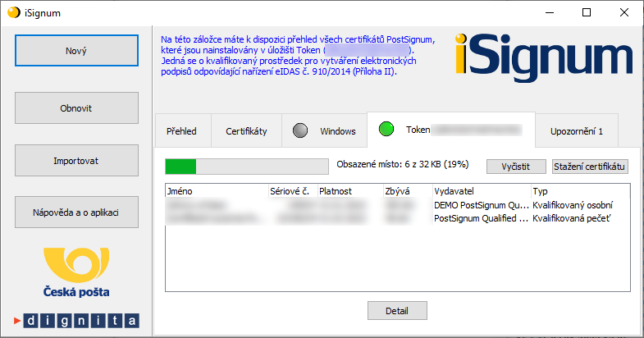Click the Nový button
This screenshot has height=338, width=644.
click(x=76, y=51)
